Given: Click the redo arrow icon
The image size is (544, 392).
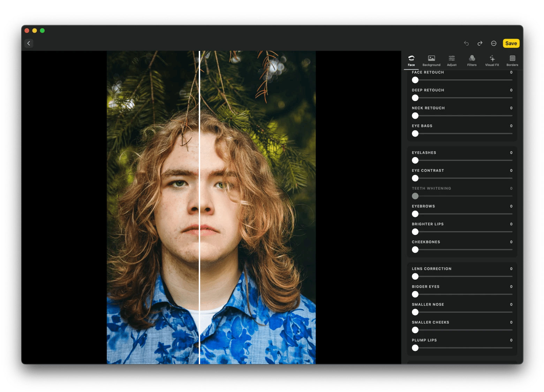Looking at the screenshot, I should coord(480,43).
